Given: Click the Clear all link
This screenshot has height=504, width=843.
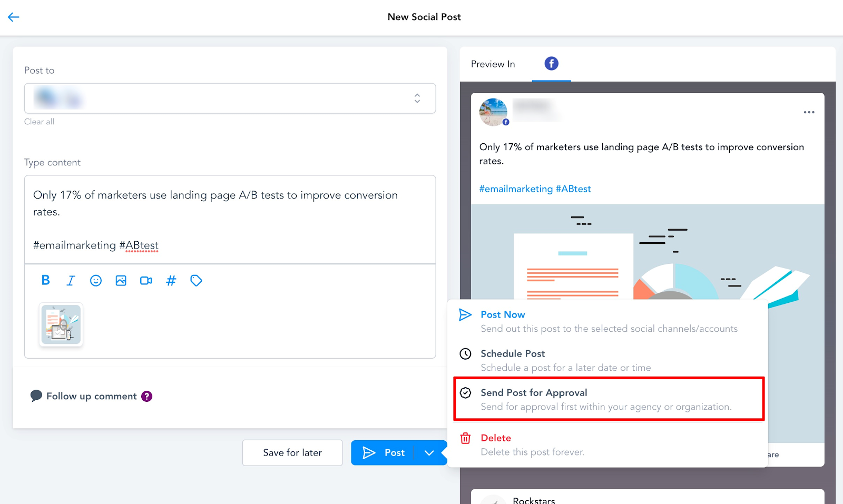Looking at the screenshot, I should [39, 122].
